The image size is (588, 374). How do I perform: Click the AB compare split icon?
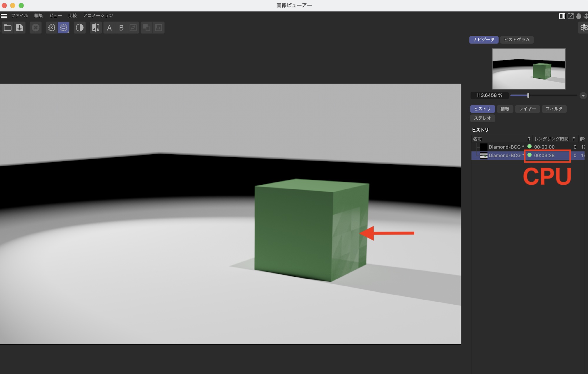point(96,28)
